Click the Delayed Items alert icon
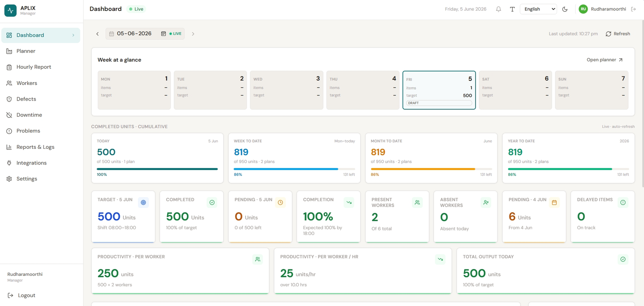 click(x=623, y=203)
